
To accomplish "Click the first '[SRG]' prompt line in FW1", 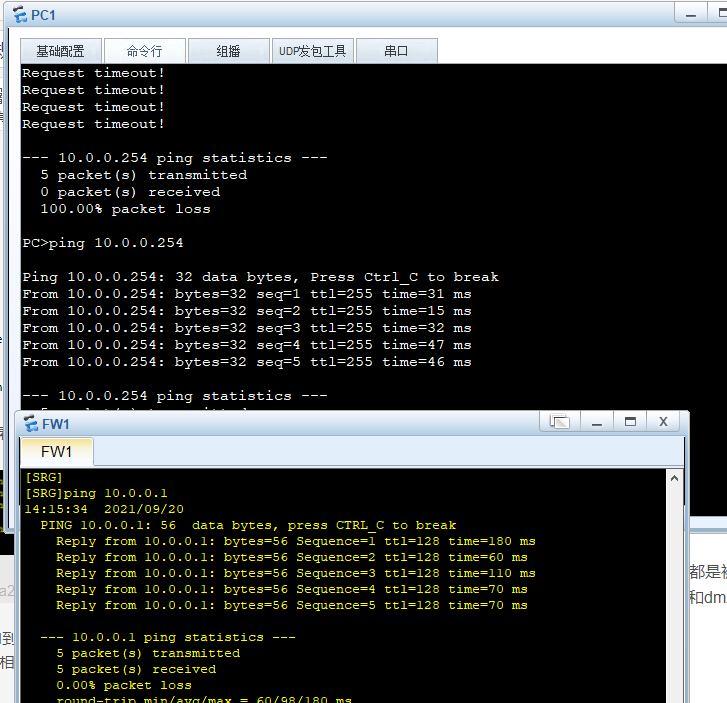I will 44,477.
